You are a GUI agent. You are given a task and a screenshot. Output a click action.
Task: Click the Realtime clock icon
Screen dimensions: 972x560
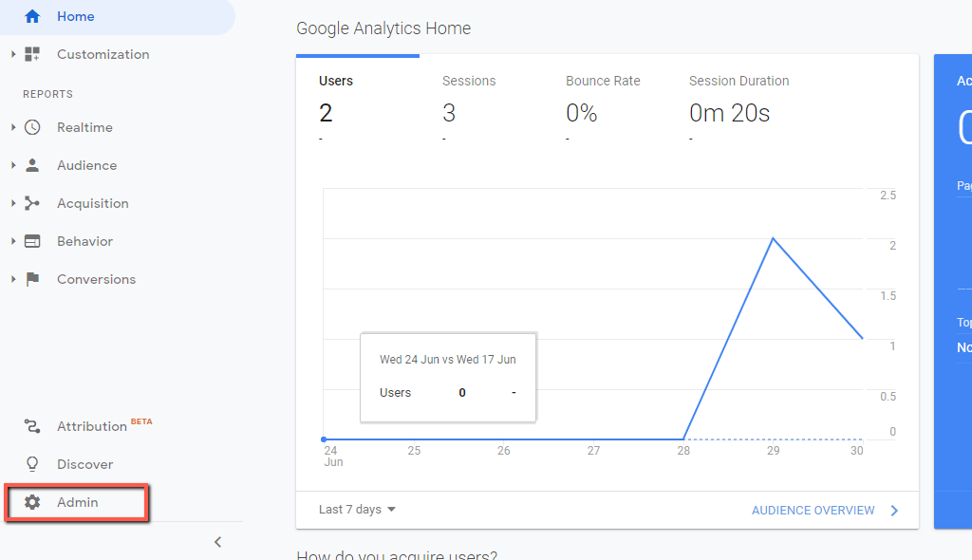coord(32,127)
